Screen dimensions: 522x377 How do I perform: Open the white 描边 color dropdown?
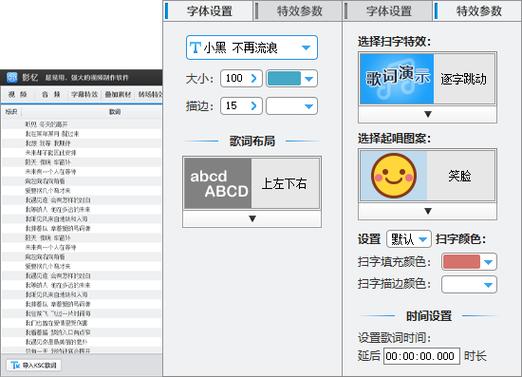coord(292,106)
